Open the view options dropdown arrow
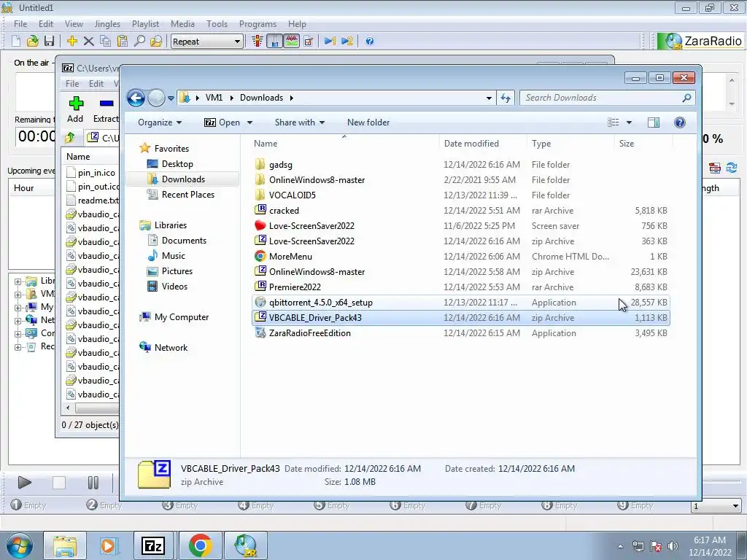This screenshot has width=747, height=560. 629,122
